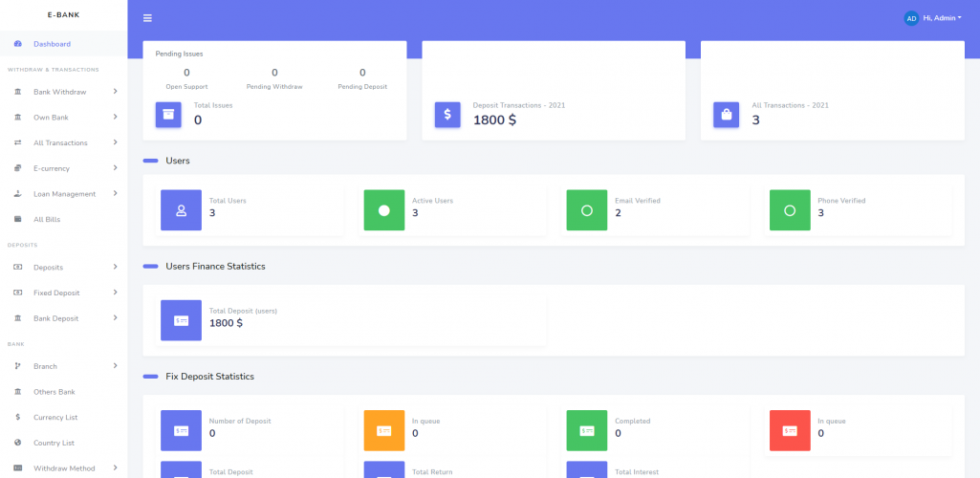980x478 pixels.
Task: Toggle the hamburger sidebar menu
Action: (147, 18)
